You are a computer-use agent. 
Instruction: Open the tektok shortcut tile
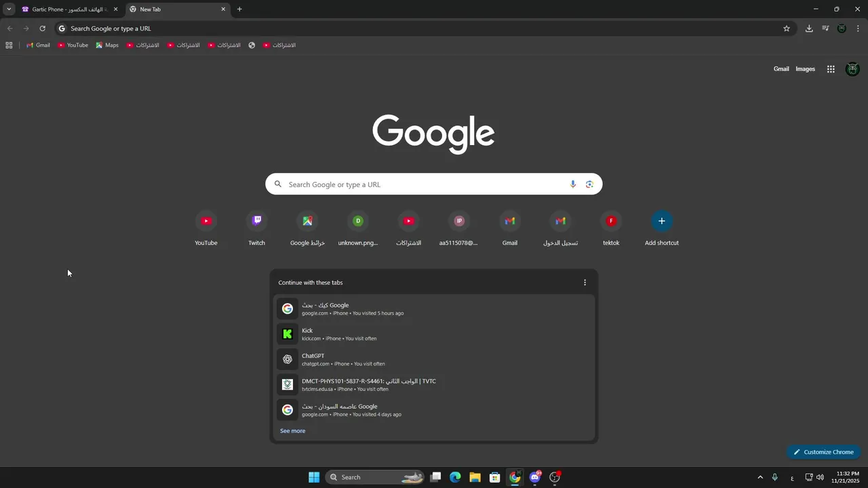(611, 229)
